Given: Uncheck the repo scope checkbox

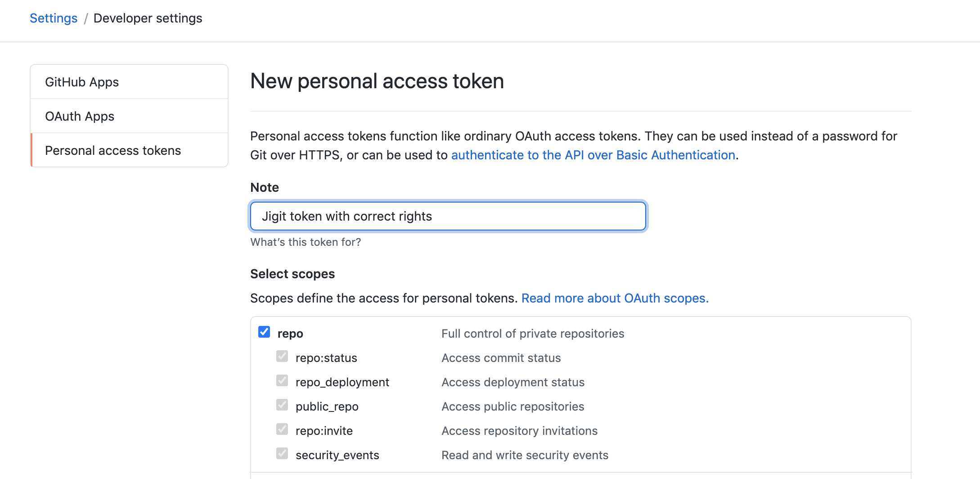Looking at the screenshot, I should tap(264, 332).
